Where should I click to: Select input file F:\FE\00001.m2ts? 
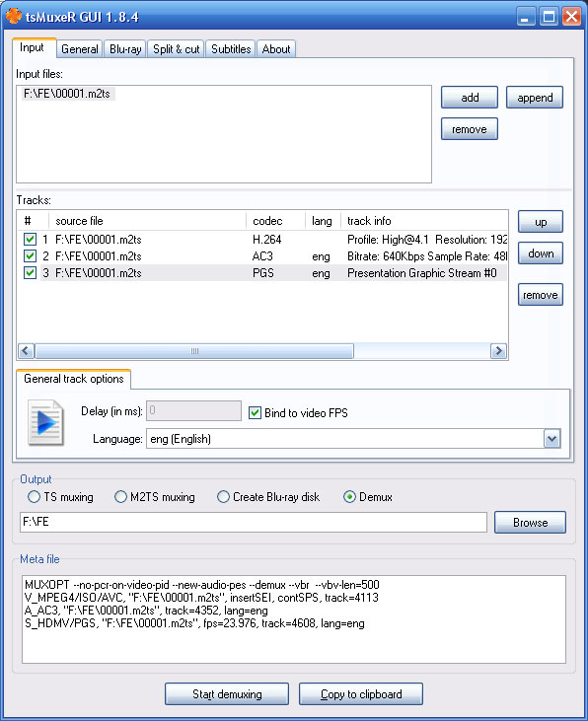tap(67, 94)
